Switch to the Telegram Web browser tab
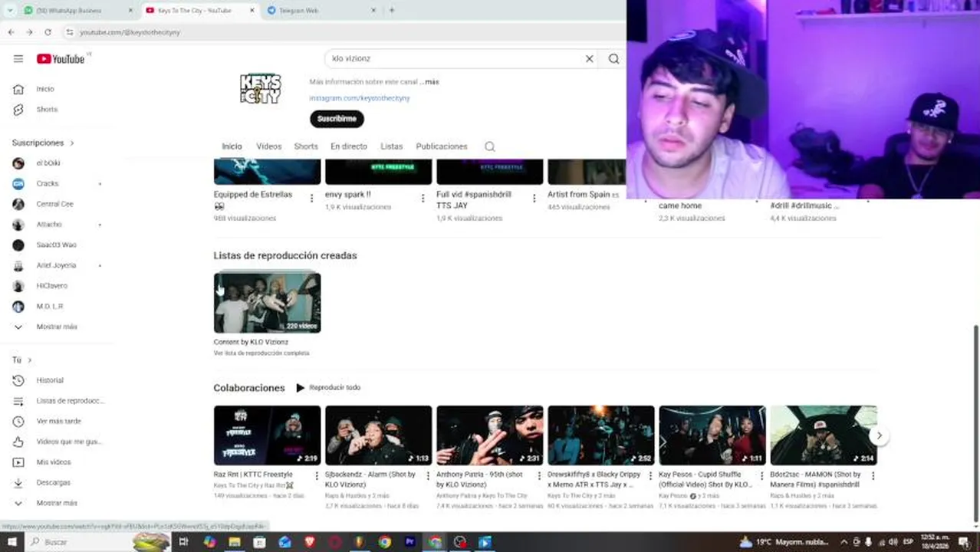 point(322,11)
